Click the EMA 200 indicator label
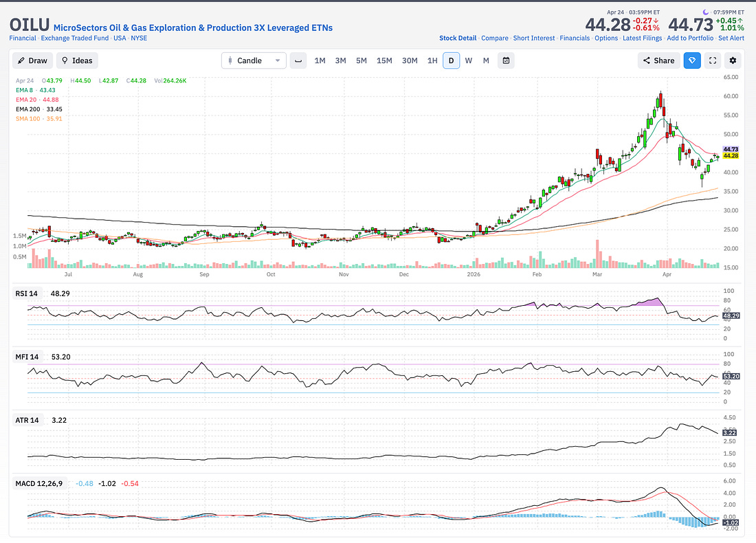Viewport: 756px width, 543px height. (x=38, y=109)
